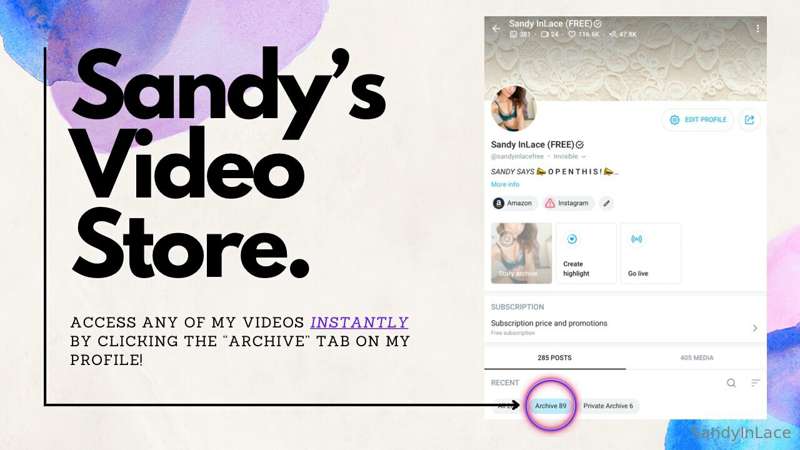Open the Invisible status dropdown

pyautogui.click(x=569, y=156)
